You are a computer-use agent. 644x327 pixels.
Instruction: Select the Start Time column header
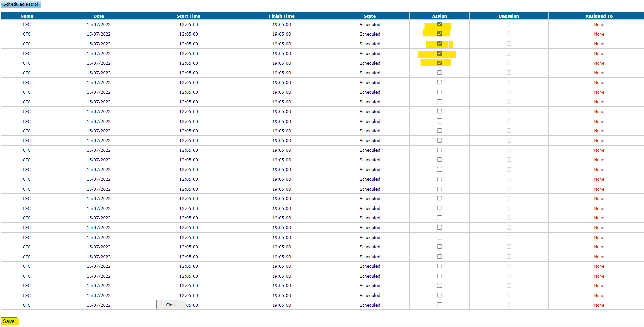coord(189,16)
